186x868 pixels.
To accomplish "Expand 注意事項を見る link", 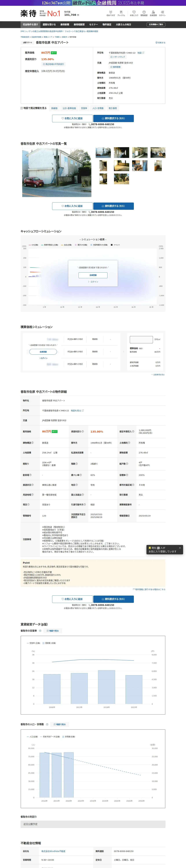I will point(158,375).
